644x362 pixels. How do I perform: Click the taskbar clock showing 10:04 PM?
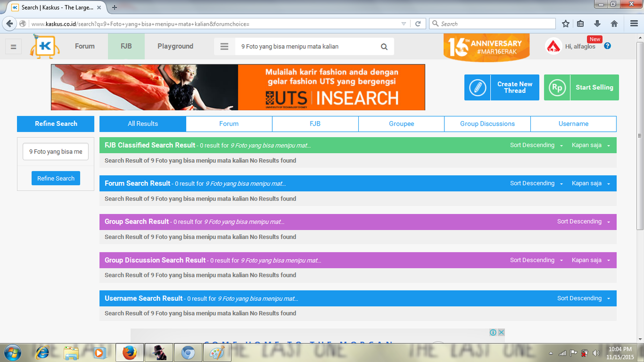click(619, 353)
